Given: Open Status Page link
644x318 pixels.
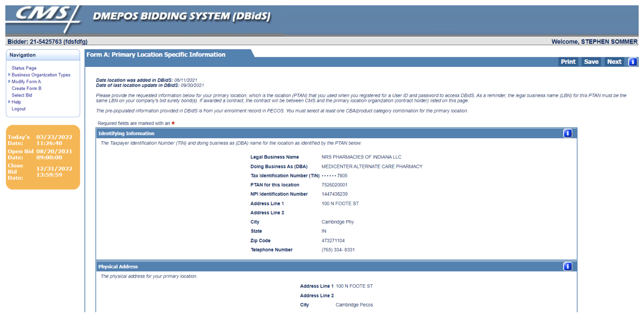Looking at the screenshot, I should [24, 68].
